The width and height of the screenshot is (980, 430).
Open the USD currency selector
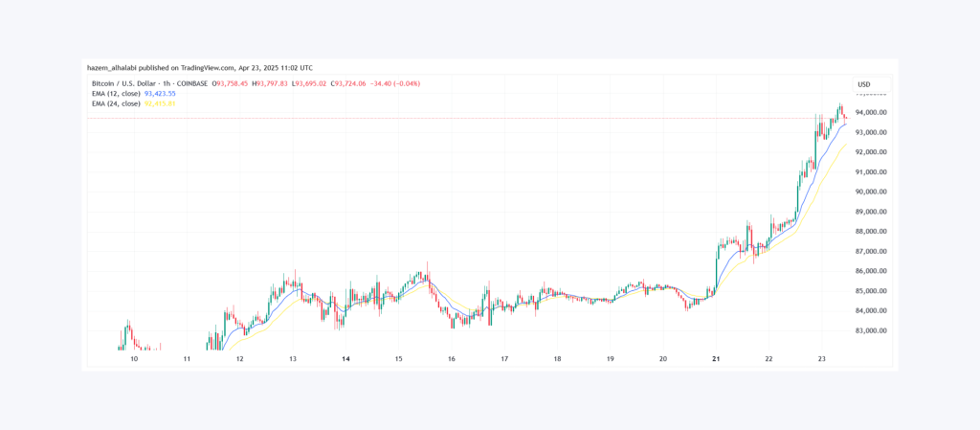[872, 84]
